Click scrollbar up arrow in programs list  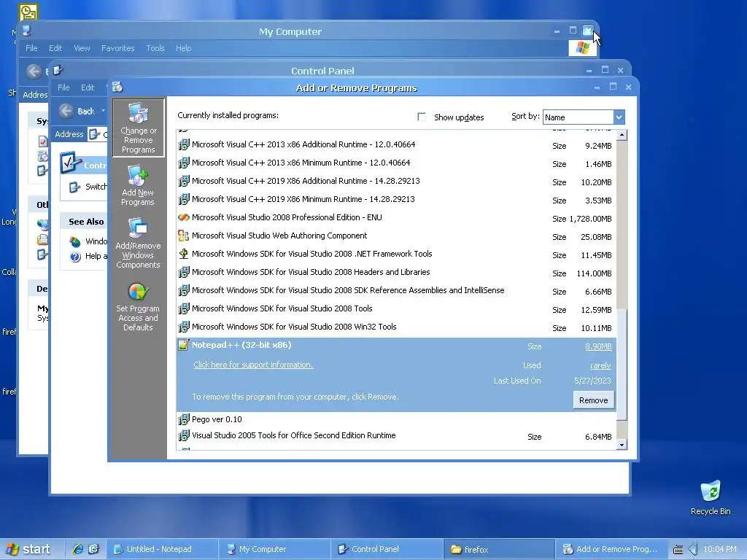click(x=622, y=135)
